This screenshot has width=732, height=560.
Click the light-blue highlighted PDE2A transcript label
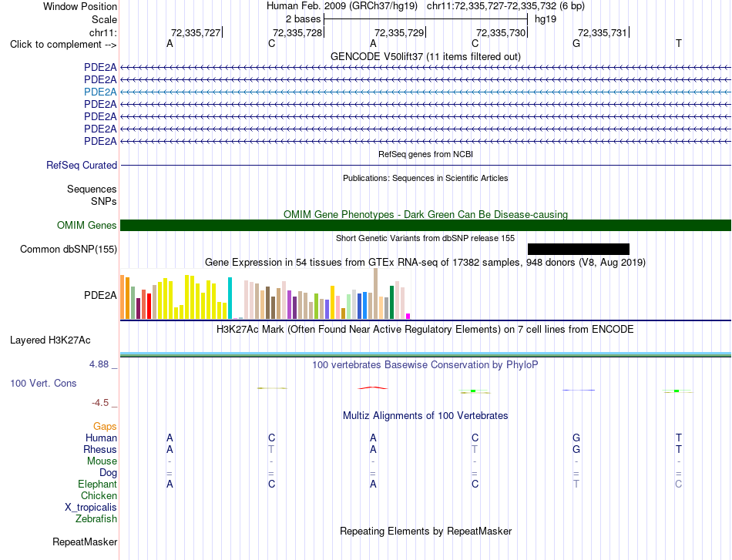pos(100,92)
